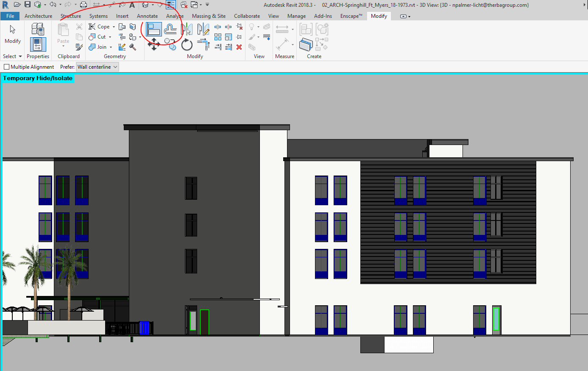Image resolution: width=588 pixels, height=371 pixels.
Task: Choose Mirror - Pick Axis tool
Action: (x=187, y=29)
